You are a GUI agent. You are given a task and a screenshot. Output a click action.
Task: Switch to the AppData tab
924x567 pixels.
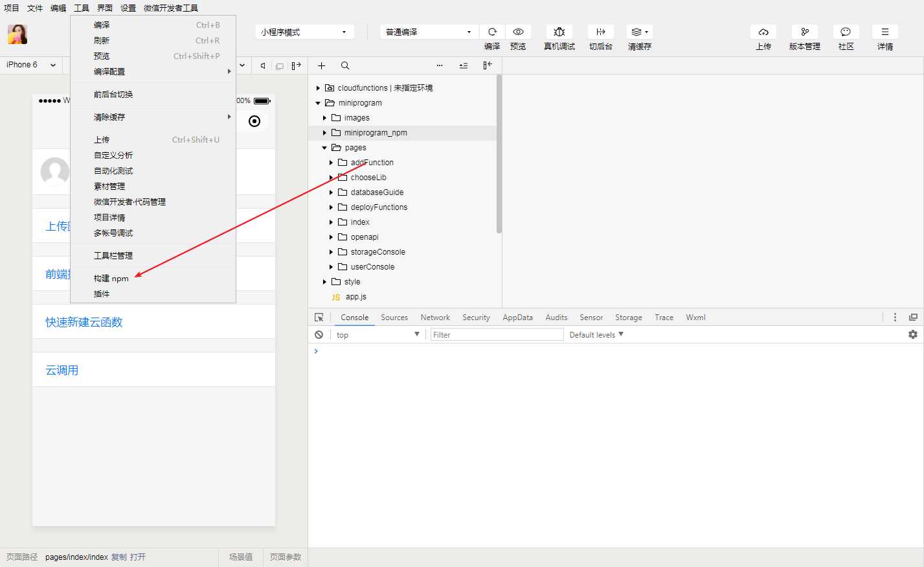518,318
